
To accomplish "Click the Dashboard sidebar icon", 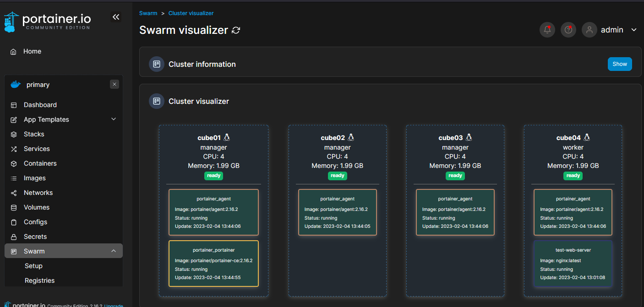I will 14,105.
